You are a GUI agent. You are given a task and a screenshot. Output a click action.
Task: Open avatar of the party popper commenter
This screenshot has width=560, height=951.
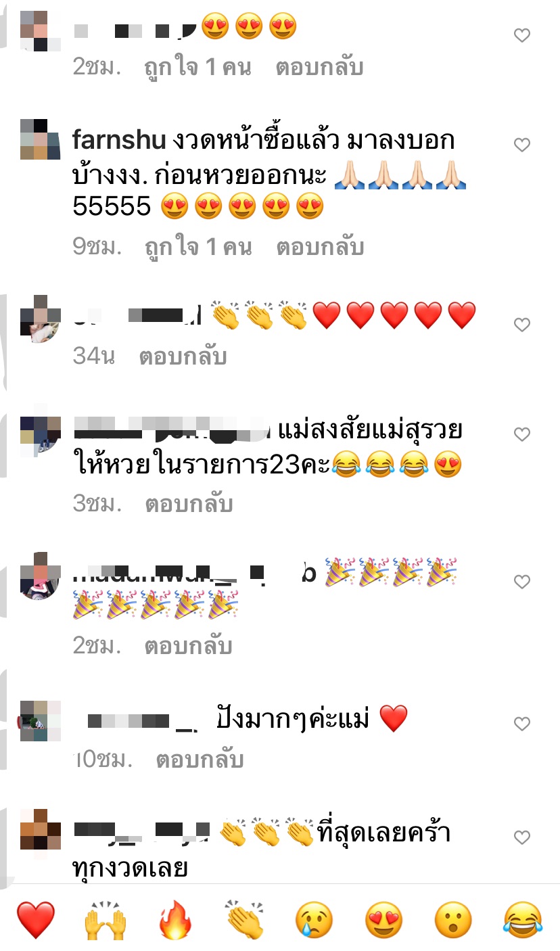tap(40, 576)
